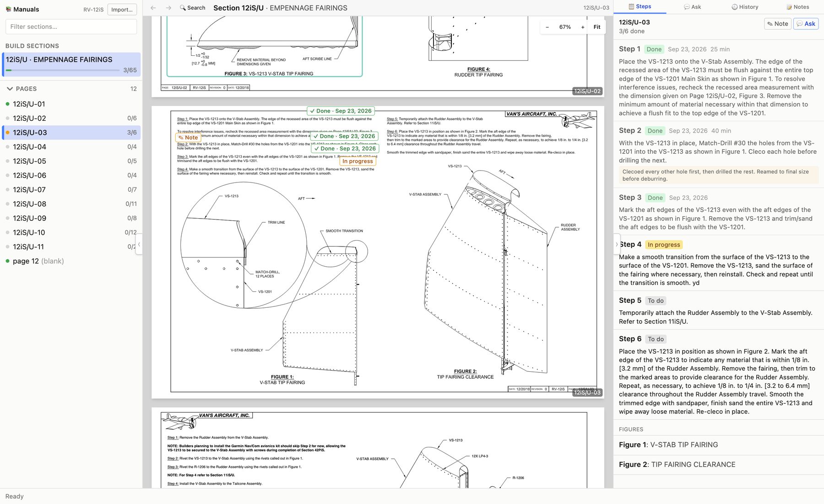The image size is (824, 504).
Task: Zoom in with the plus button
Action: tap(583, 27)
